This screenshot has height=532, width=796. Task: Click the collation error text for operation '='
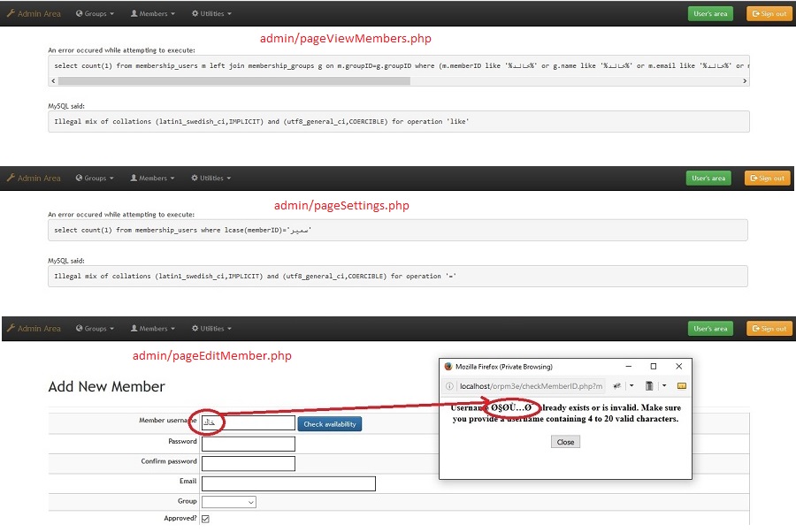point(256,277)
